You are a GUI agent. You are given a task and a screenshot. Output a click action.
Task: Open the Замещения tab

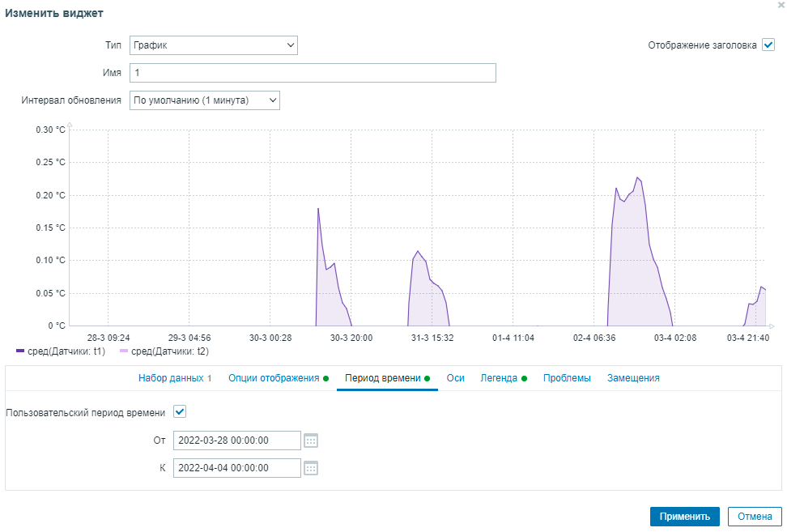(x=633, y=378)
